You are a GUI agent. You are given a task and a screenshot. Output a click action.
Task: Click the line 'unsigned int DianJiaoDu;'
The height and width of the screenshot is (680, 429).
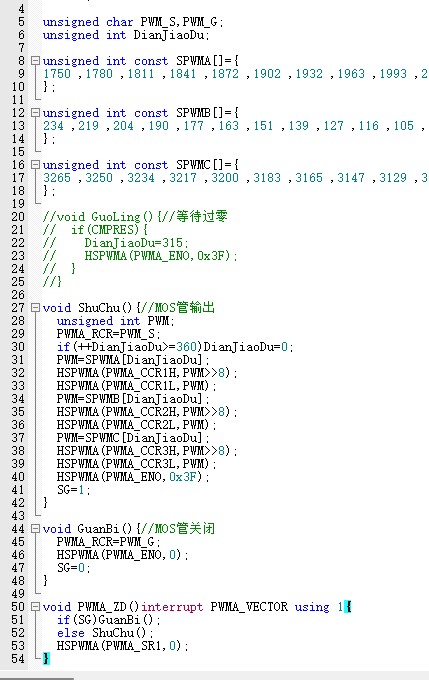pyautogui.click(x=126, y=35)
